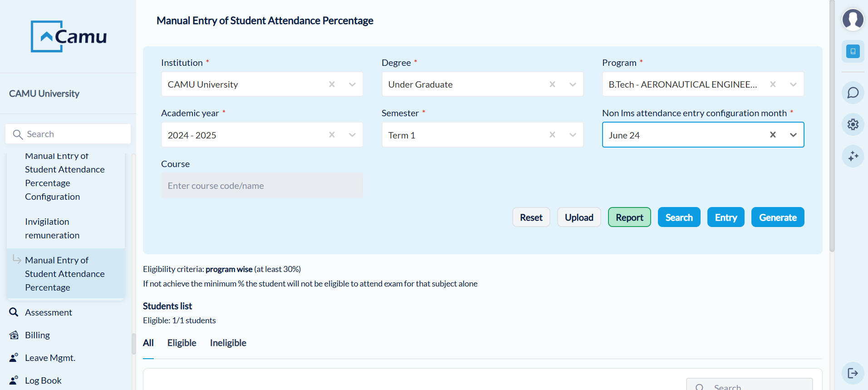Open the user profile avatar
This screenshot has width=868, height=390.
(853, 20)
